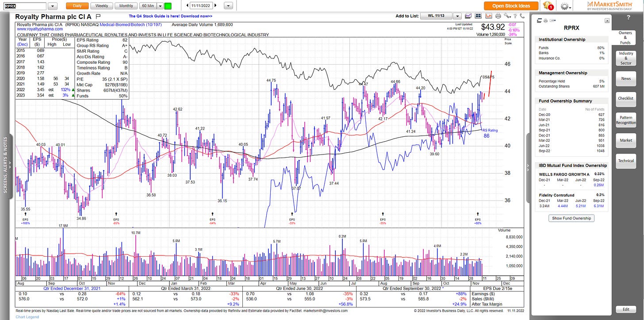Viewport: 644px width, 320px height.
Task: Click the WELLS FARGO GROWTH A entry
Action: (564, 174)
